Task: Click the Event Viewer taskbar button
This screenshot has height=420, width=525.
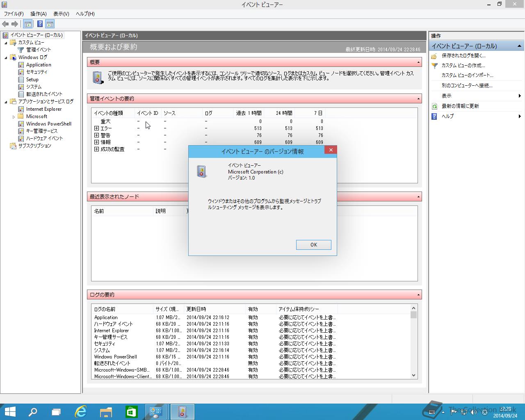Action: [x=182, y=412]
